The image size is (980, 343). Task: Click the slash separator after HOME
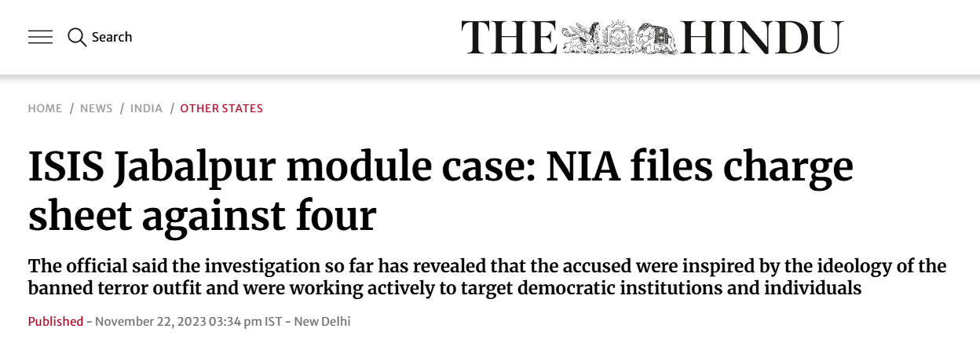point(71,108)
